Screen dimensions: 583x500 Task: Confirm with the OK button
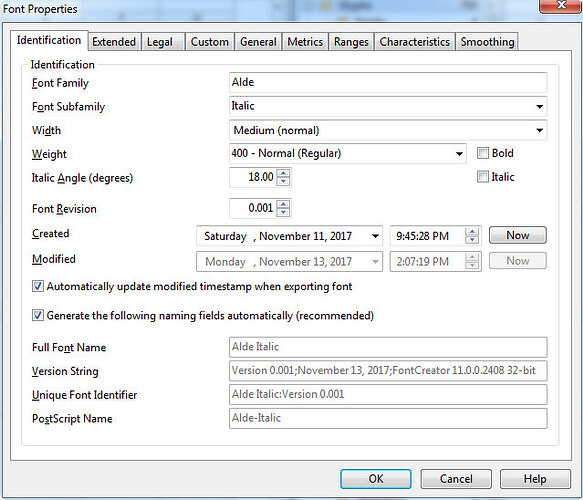tap(376, 479)
